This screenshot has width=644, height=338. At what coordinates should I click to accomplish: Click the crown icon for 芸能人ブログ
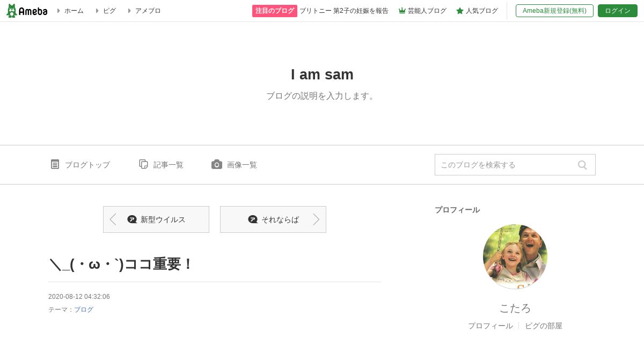402,11
